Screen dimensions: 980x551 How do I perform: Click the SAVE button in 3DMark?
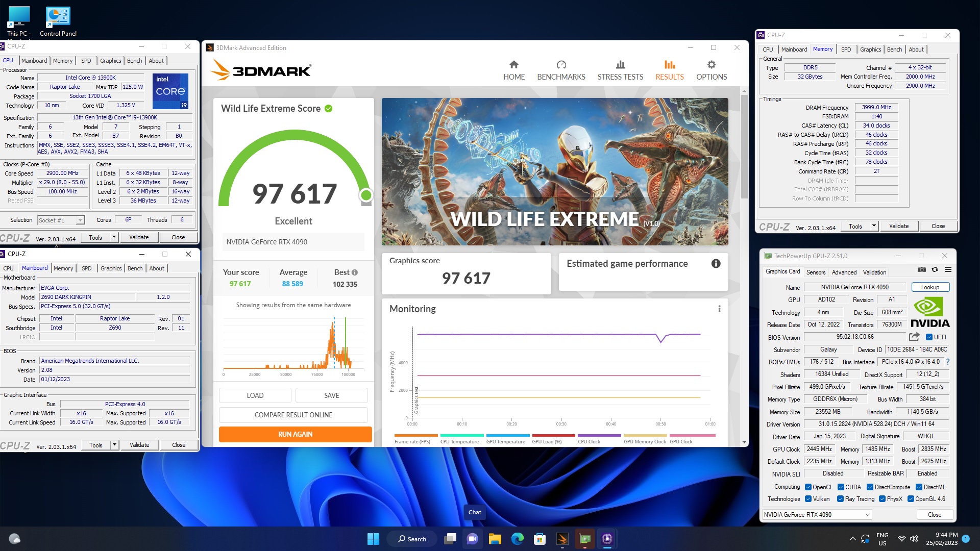pyautogui.click(x=331, y=395)
